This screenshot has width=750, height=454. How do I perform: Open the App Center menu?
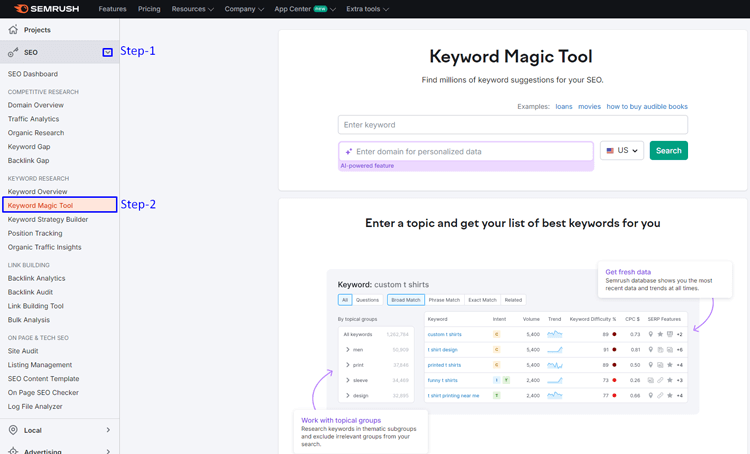click(305, 9)
